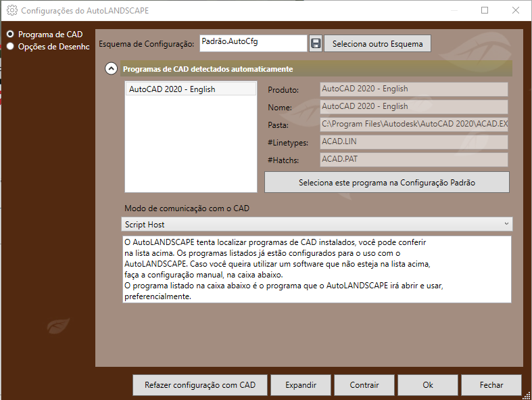Select AutoCAD 2020 - English in the list
The image size is (532, 400).
(191, 89)
